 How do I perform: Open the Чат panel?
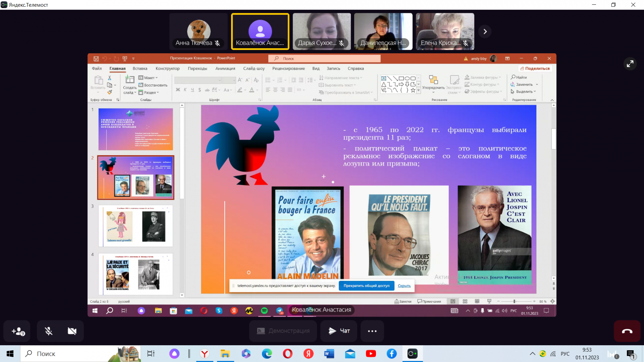click(x=338, y=331)
